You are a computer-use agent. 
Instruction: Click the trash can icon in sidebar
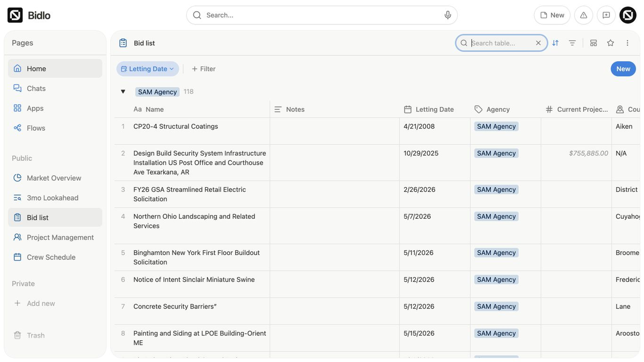tap(17, 335)
